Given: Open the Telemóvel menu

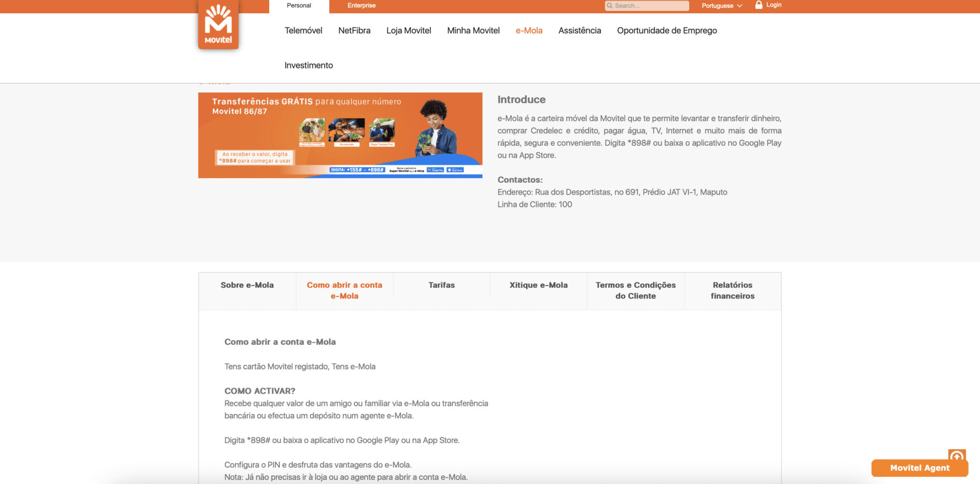Looking at the screenshot, I should [x=303, y=31].
